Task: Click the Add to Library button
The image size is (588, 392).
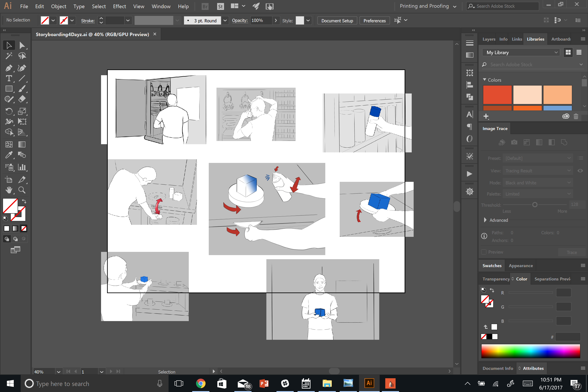Action: pyautogui.click(x=487, y=116)
